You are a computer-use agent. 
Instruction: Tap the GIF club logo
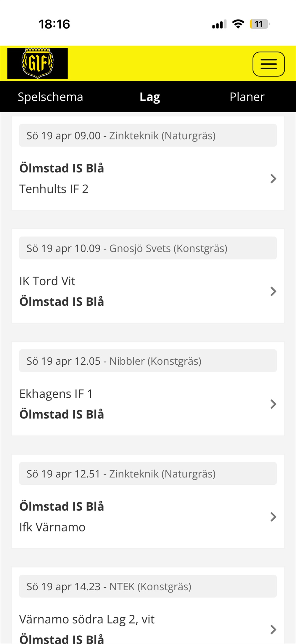click(38, 63)
